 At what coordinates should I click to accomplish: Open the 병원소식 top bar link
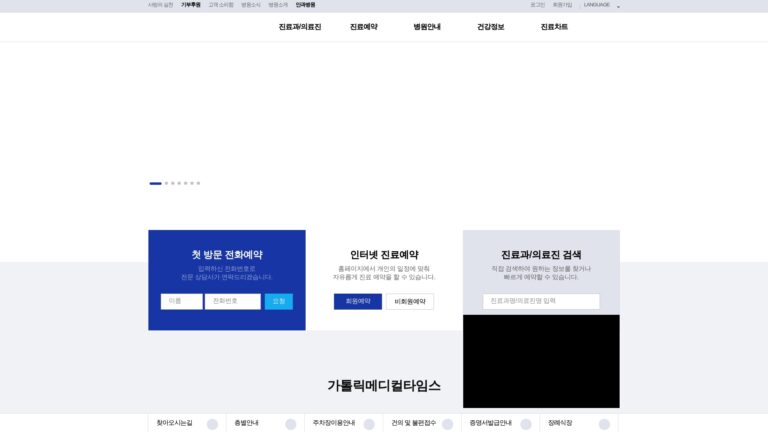(x=251, y=5)
